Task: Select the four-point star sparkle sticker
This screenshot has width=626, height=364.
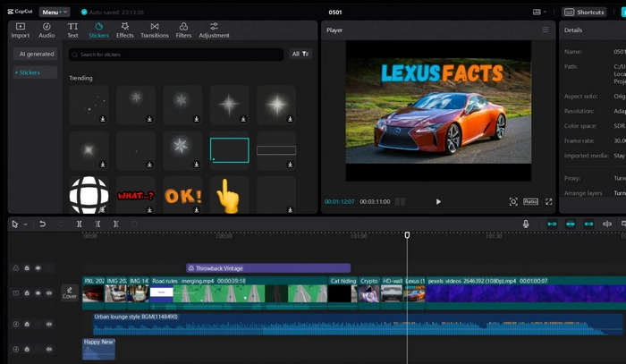Action: pos(230,105)
